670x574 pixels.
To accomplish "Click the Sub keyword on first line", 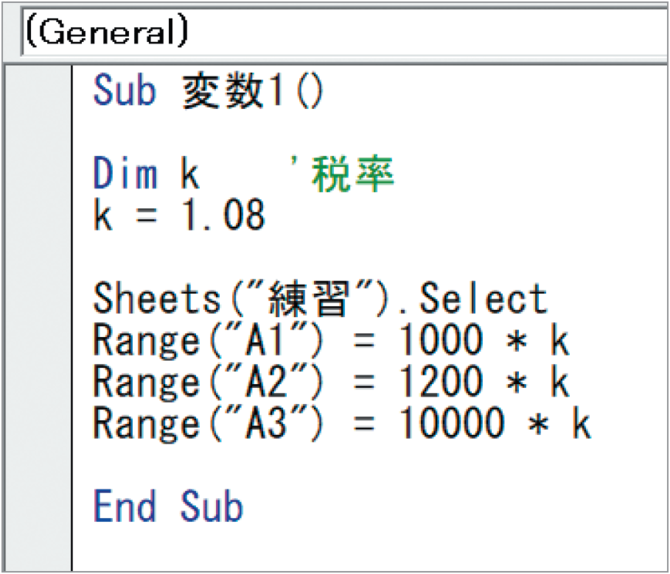I will pyautogui.click(x=124, y=91).
